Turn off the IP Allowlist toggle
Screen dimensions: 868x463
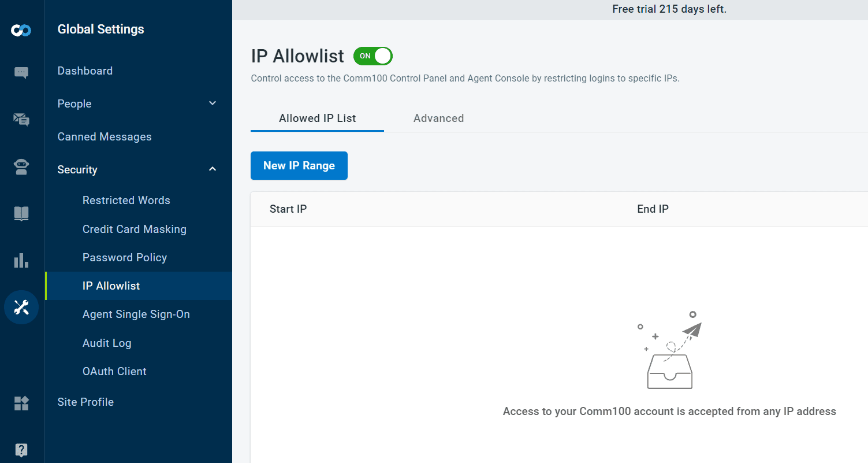click(x=373, y=56)
